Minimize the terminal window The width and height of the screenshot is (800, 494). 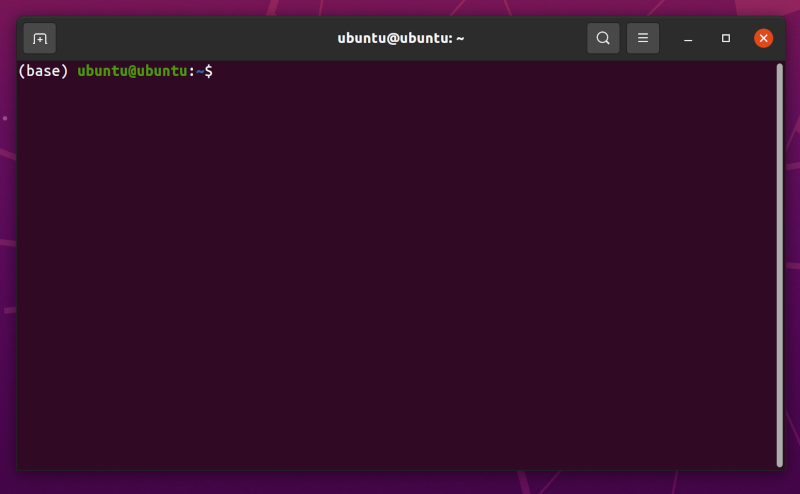coord(688,39)
